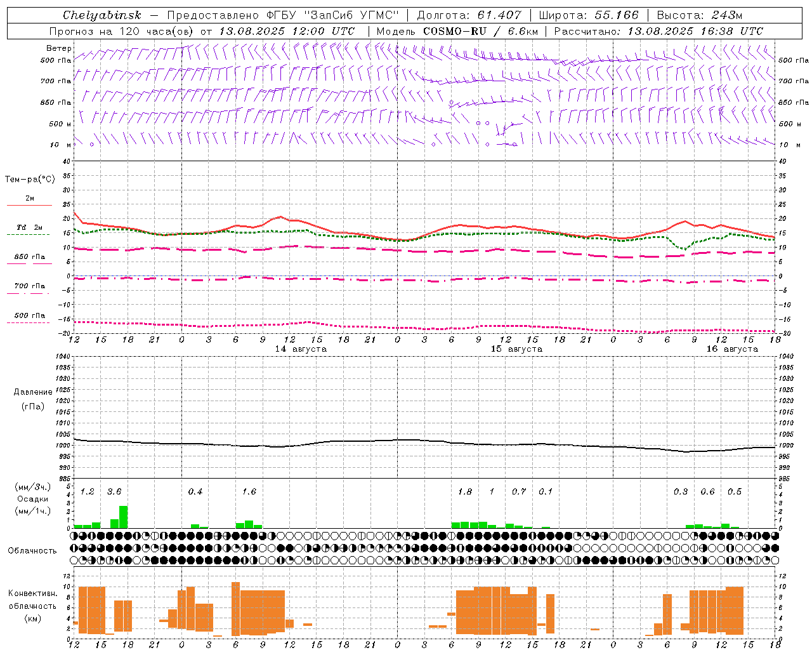Screen dimensions: 812x650
Task: Click the 'Td 2м' dew point legend label
Action: coord(30,227)
